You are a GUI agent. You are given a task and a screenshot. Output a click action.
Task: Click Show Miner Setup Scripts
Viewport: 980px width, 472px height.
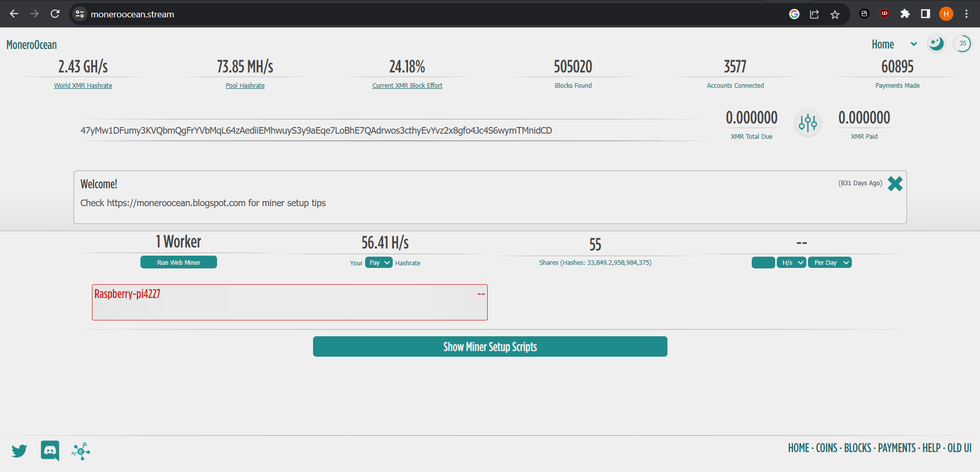pyautogui.click(x=490, y=346)
